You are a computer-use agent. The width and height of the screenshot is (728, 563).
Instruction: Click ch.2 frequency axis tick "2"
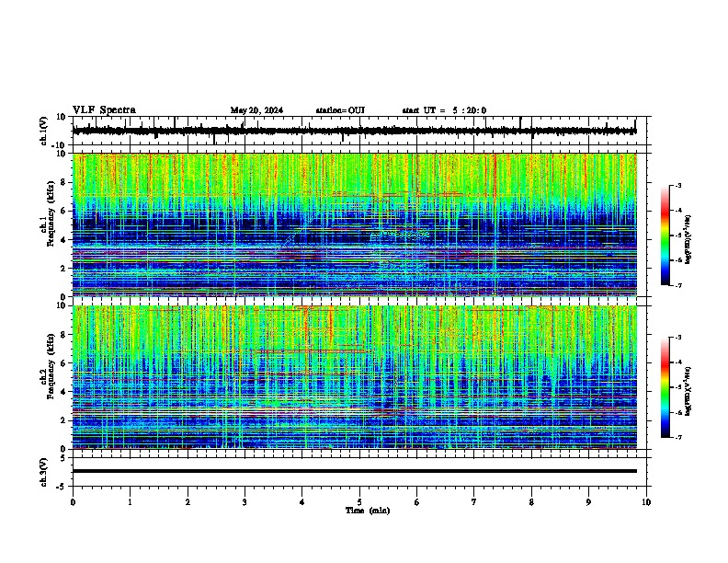point(63,420)
